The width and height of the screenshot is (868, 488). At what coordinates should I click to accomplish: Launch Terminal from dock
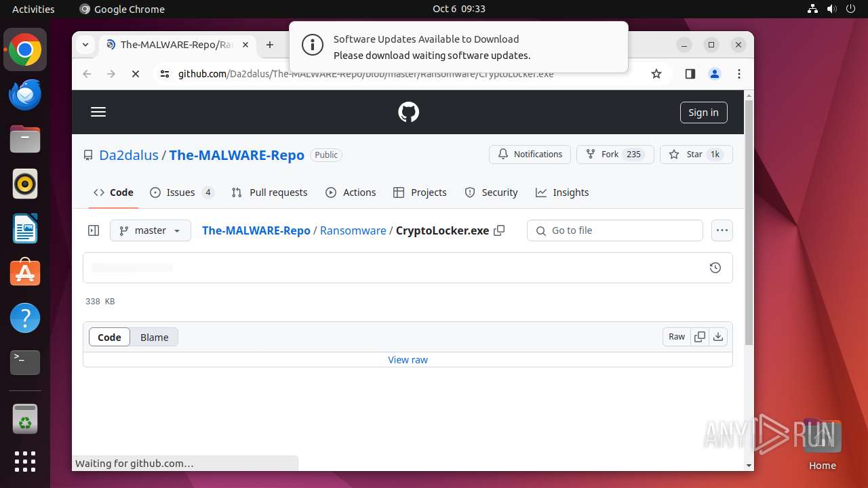pyautogui.click(x=25, y=363)
